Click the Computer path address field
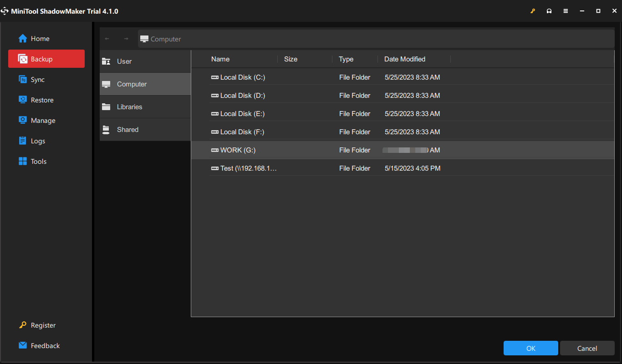This screenshot has height=364, width=622. [x=376, y=39]
